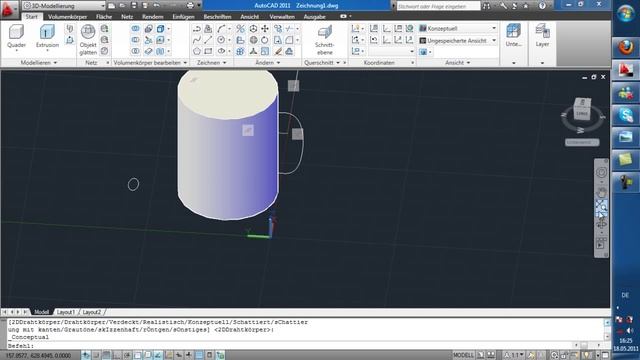Activate the Pan hand tool

pyautogui.click(x=601, y=192)
